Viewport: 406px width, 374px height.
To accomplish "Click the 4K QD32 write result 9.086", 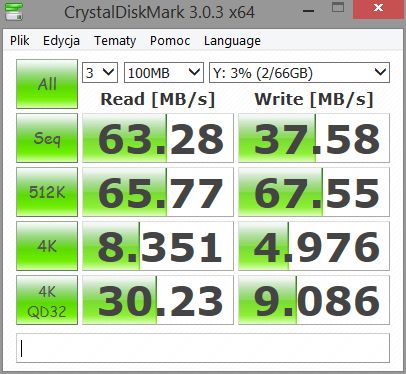I will [x=314, y=300].
